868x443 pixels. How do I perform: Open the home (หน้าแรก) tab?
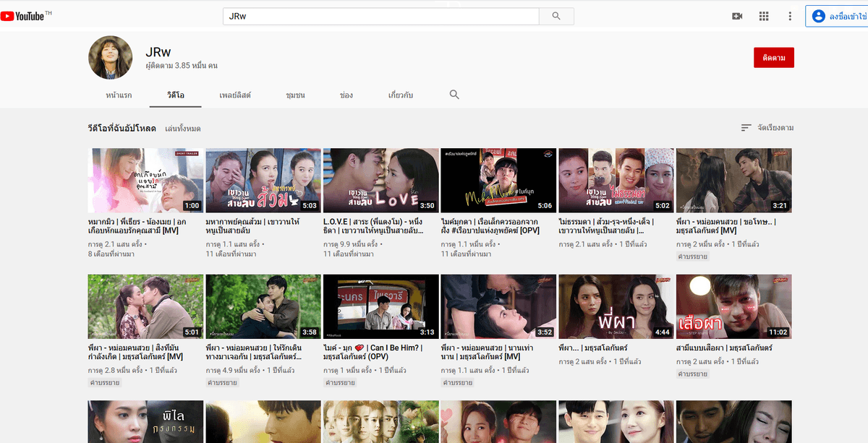click(x=119, y=95)
